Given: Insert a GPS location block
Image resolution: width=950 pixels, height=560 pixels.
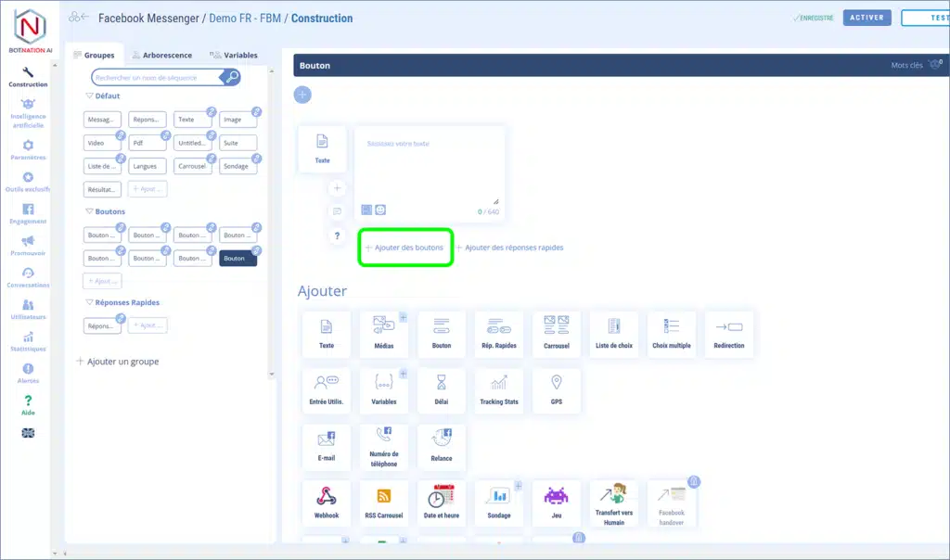Looking at the screenshot, I should tap(556, 389).
